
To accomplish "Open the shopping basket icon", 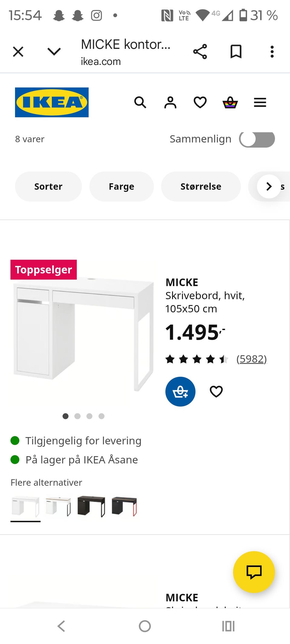I will tap(230, 103).
